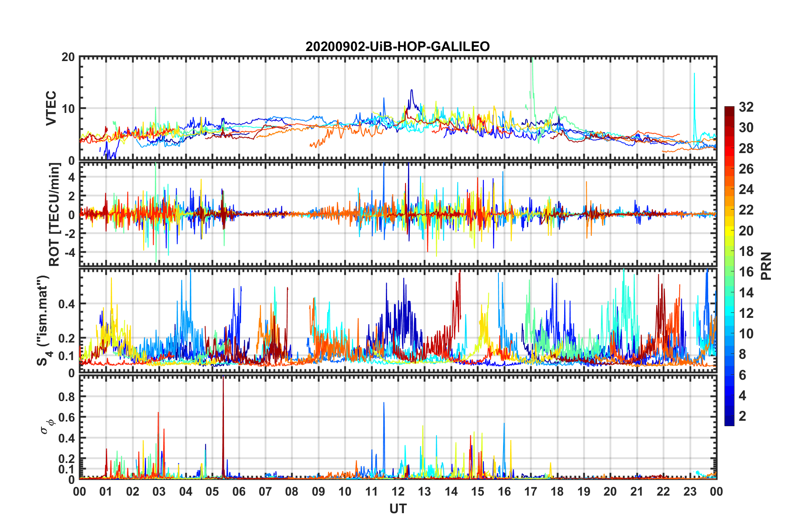Click VTEC y-axis tick label 20
This screenshot has height=532, width=796.
pyautogui.click(x=68, y=57)
